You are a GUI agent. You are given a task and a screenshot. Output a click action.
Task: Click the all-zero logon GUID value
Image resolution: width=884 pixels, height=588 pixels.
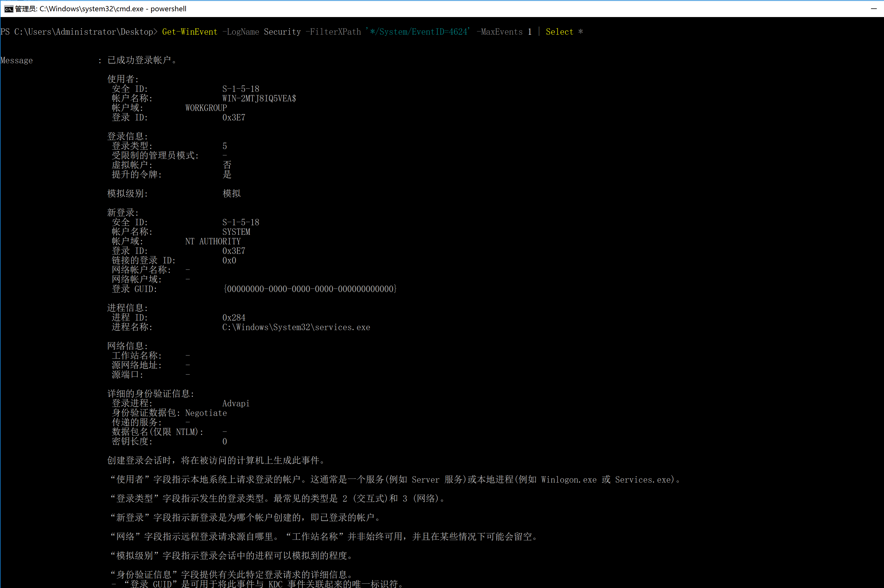coord(310,289)
